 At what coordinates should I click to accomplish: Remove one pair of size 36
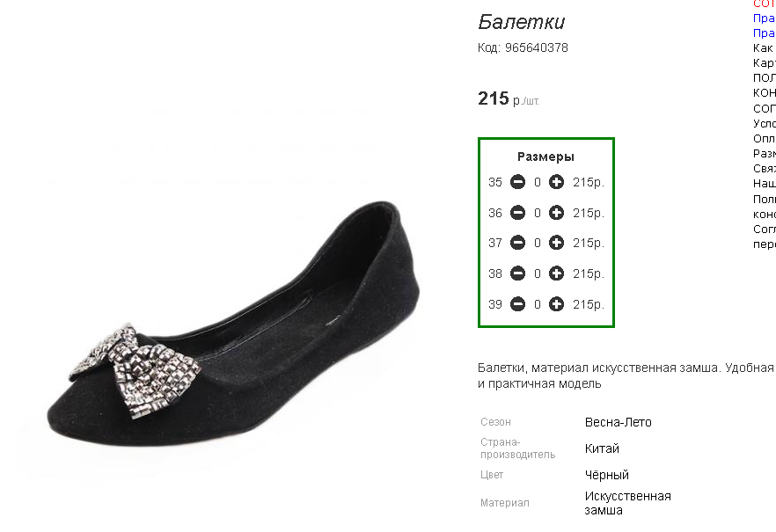click(517, 213)
